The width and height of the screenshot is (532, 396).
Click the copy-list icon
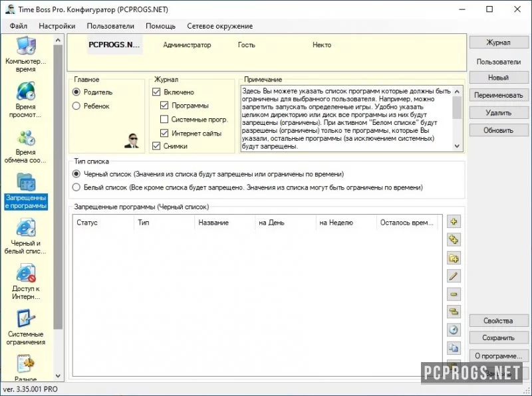click(x=454, y=348)
